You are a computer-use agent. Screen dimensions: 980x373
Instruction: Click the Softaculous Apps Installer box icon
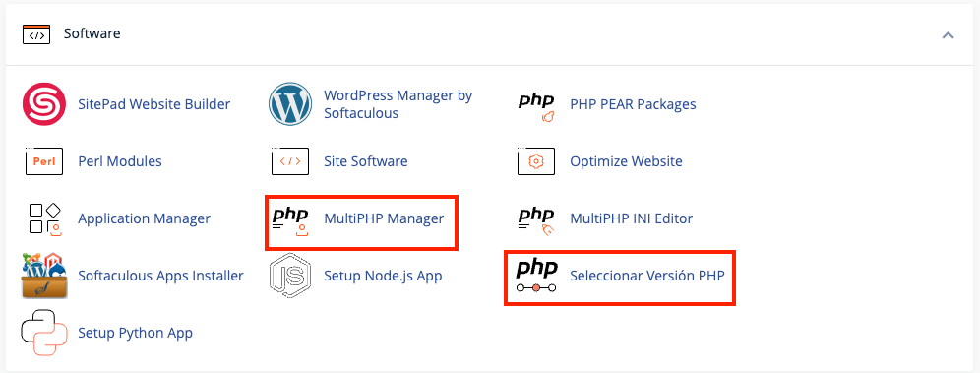point(43,276)
